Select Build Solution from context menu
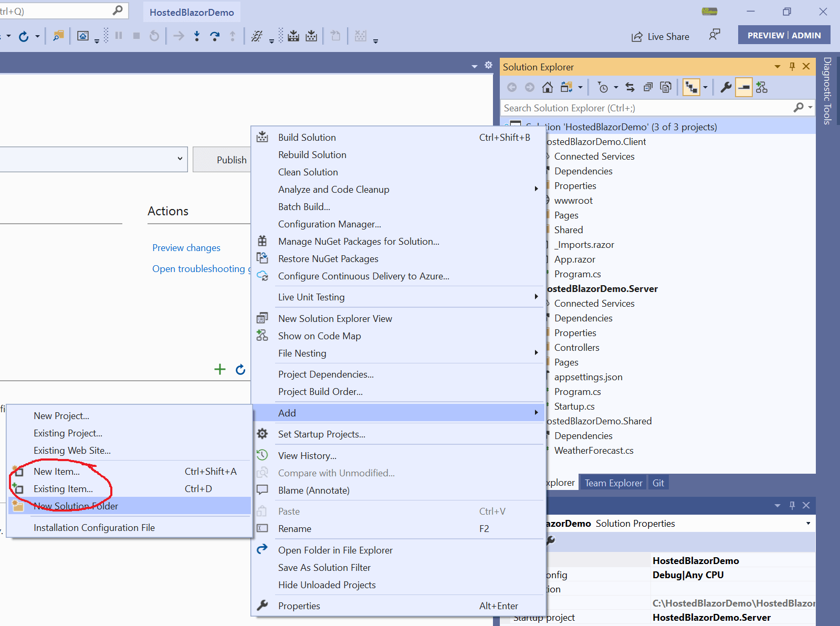The width and height of the screenshot is (840, 626). [398, 138]
